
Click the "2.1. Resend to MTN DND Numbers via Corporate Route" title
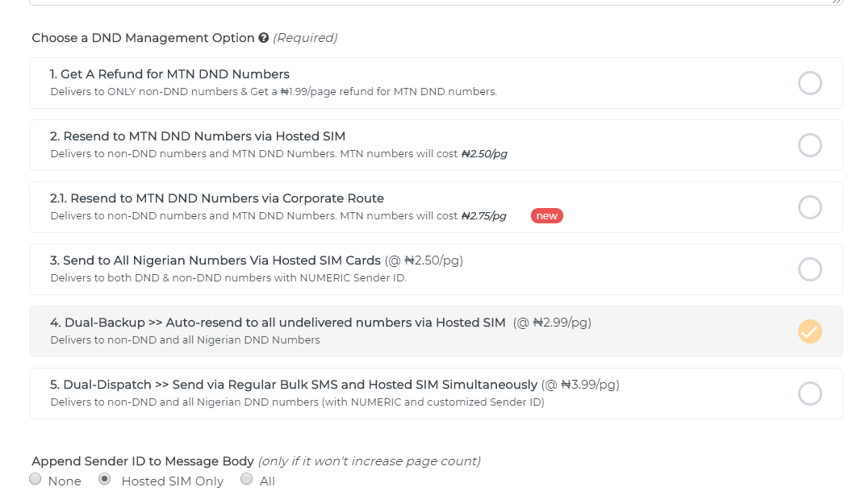pyautogui.click(x=217, y=198)
